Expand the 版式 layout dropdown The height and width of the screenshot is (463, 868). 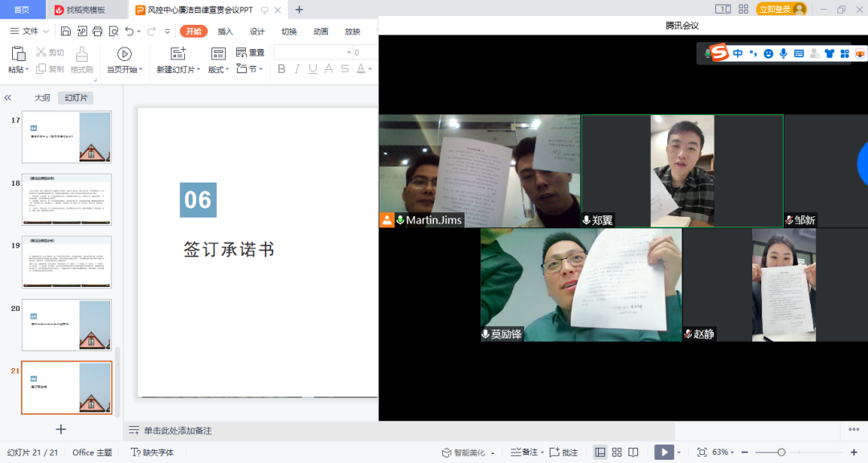pos(219,70)
